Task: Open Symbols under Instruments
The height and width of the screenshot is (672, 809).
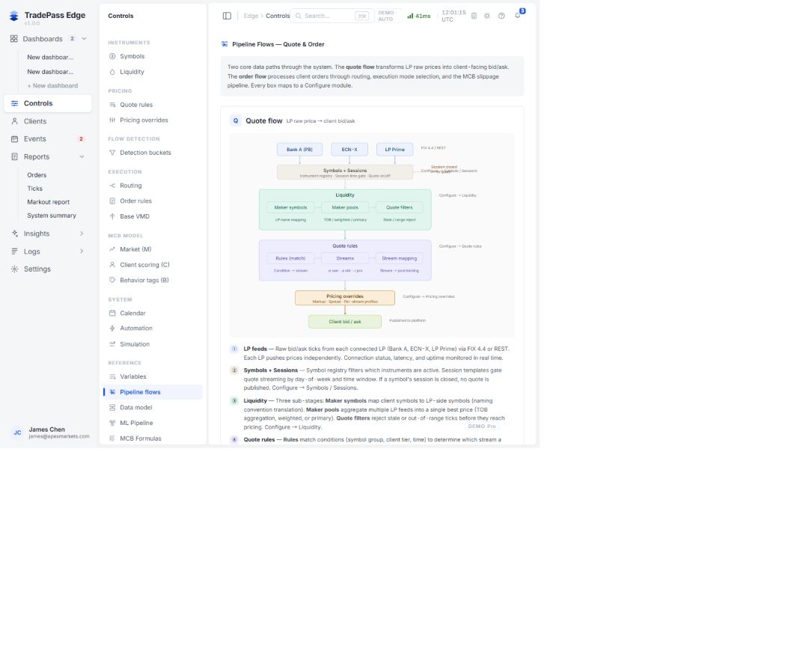Action: pos(153,56)
